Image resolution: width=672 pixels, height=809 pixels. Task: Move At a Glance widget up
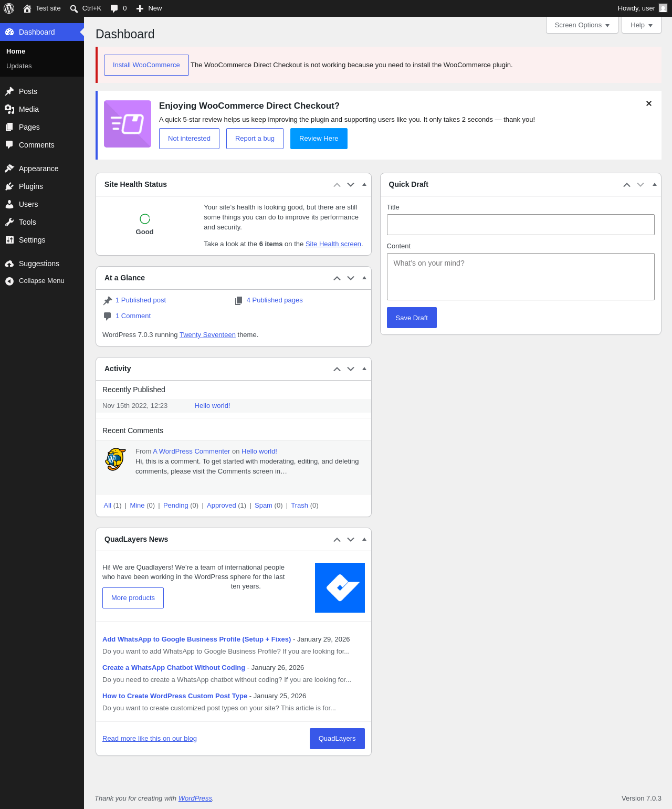click(x=337, y=278)
